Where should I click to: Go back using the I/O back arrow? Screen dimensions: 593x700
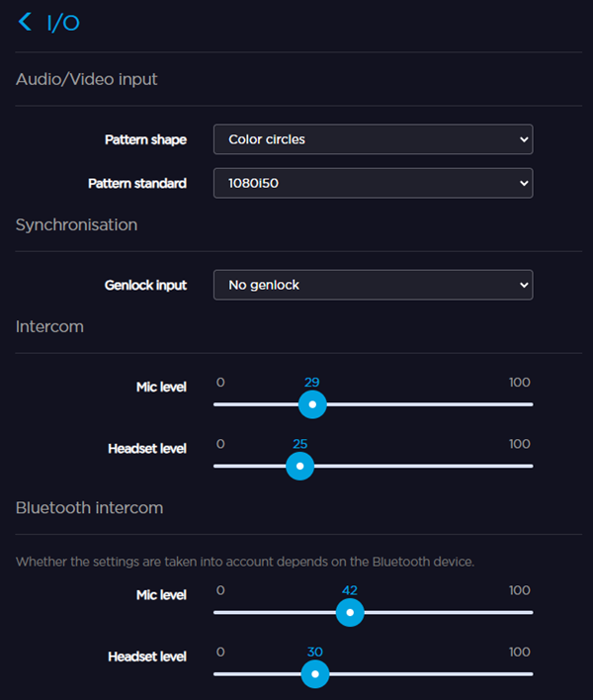pos(26,22)
